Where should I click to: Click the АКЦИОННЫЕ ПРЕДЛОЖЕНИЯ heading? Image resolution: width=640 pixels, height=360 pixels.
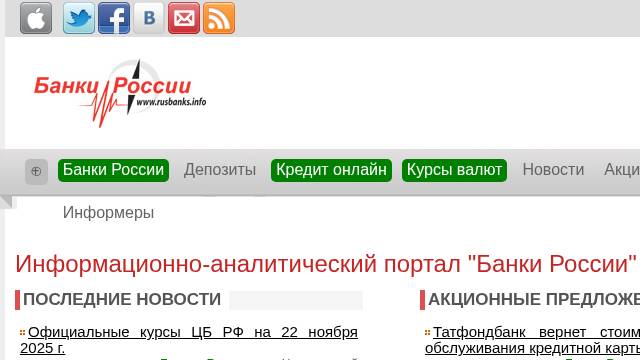click(x=534, y=300)
